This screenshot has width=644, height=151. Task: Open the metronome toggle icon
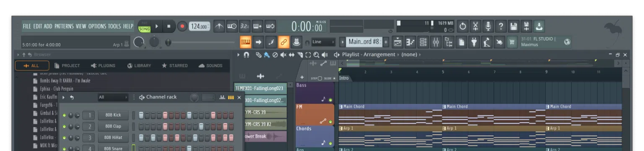[x=219, y=26]
